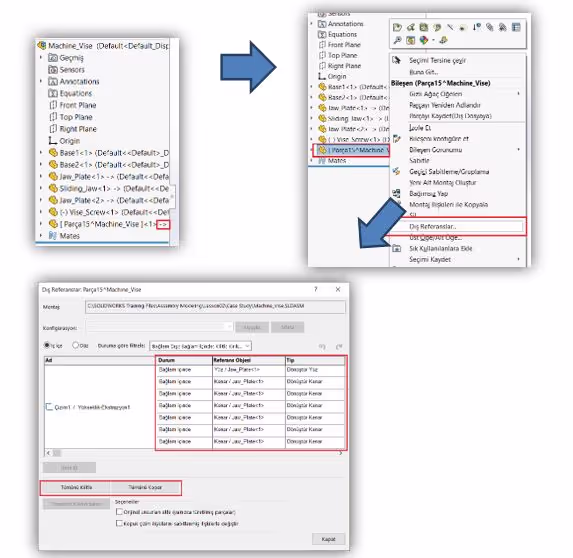Click the Sliding_Jaw<1> component icon in left tree

point(53,188)
